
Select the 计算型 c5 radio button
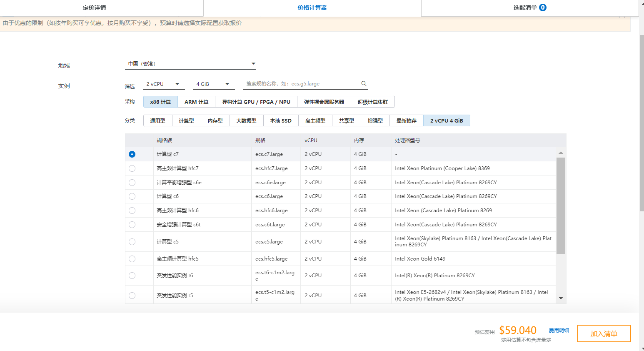tap(132, 242)
